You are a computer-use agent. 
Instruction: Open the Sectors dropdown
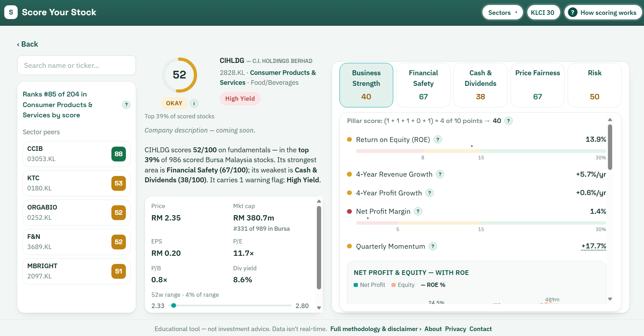[503, 13]
